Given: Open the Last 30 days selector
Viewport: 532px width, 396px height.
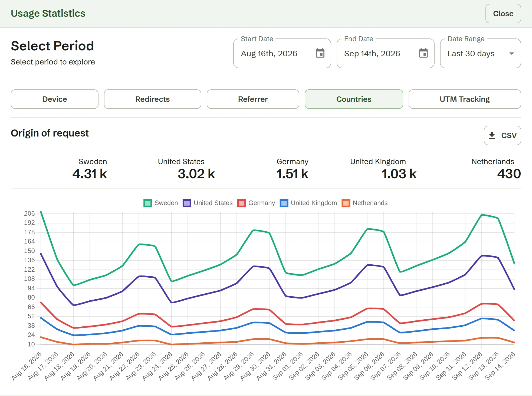Looking at the screenshot, I should 480,53.
